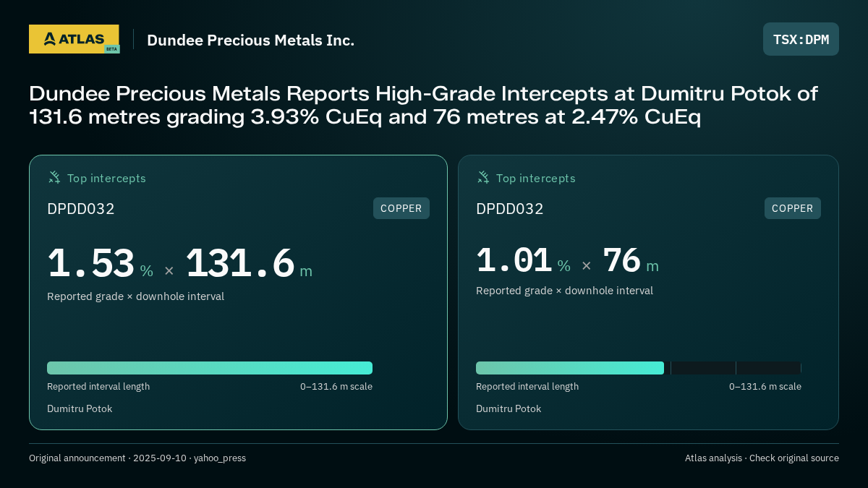Click the 1.01 % grade value
868x488 pixels.
click(524, 260)
